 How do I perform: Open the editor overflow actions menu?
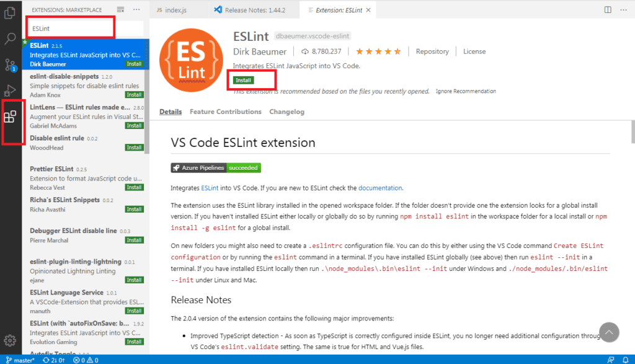[624, 9]
